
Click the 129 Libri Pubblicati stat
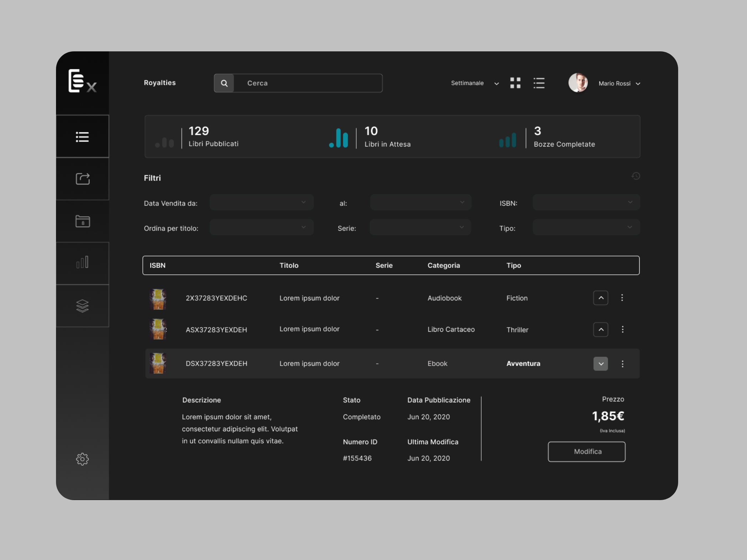click(213, 137)
